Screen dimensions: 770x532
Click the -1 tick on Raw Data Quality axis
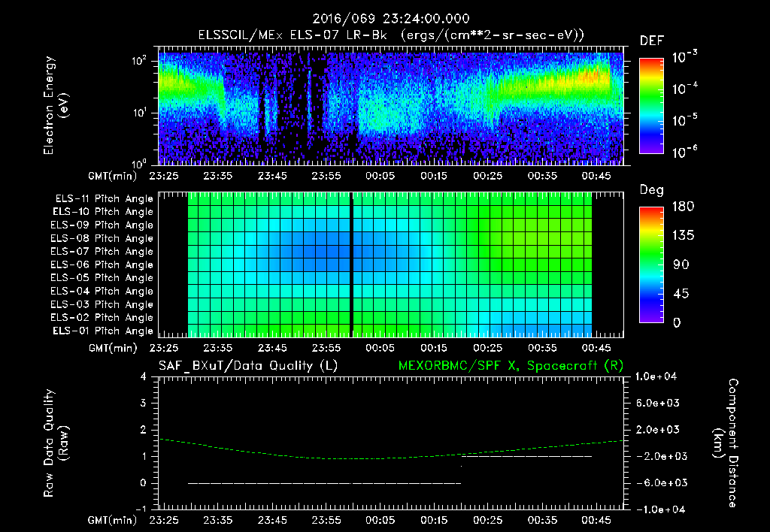[x=141, y=509]
